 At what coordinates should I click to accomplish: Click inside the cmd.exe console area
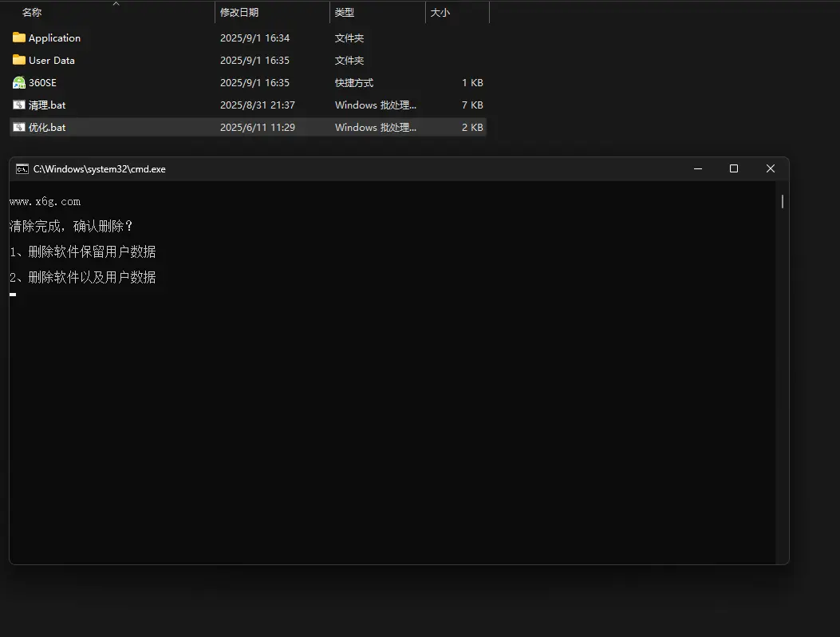pyautogui.click(x=391, y=375)
